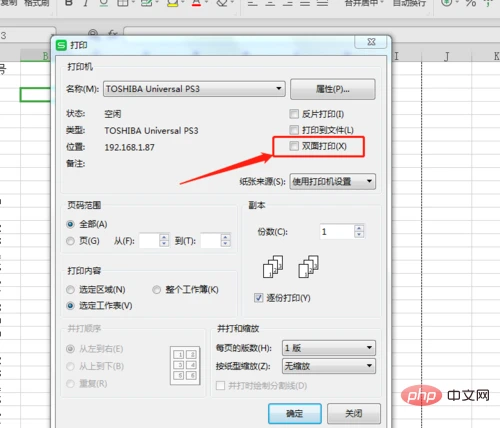This screenshot has height=428, width=500.
Task: Select the 选定区域(N) print content radio
Action: [70, 290]
